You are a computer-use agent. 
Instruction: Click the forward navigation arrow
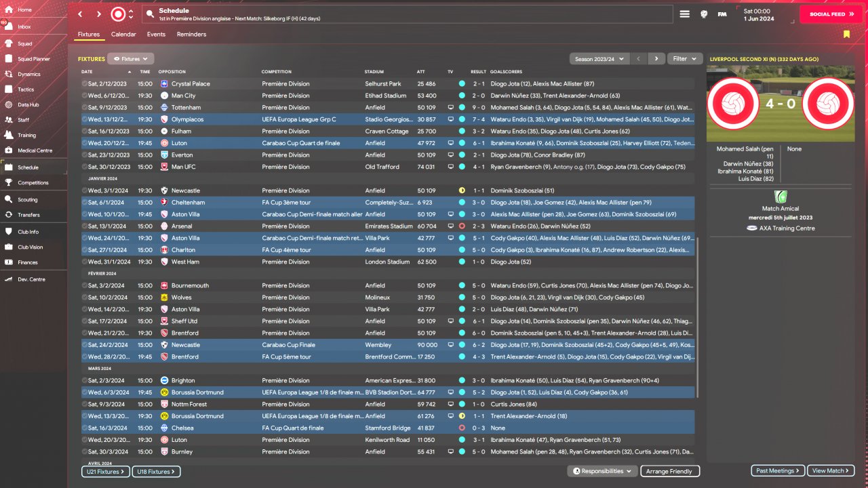point(99,14)
